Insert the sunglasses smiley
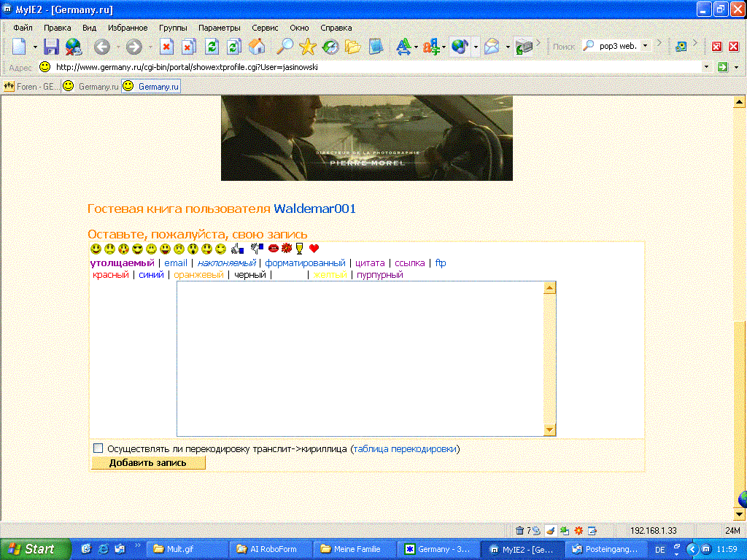This screenshot has height=560, width=747. coord(138,249)
